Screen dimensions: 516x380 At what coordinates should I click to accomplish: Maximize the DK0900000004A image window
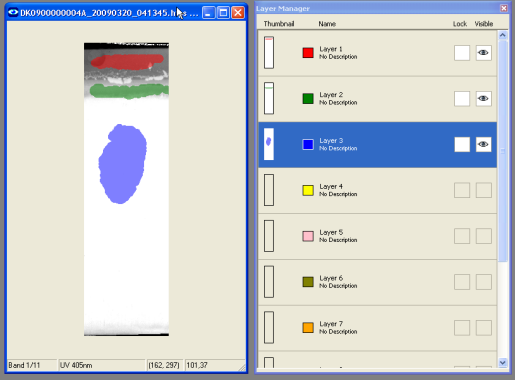click(x=223, y=13)
